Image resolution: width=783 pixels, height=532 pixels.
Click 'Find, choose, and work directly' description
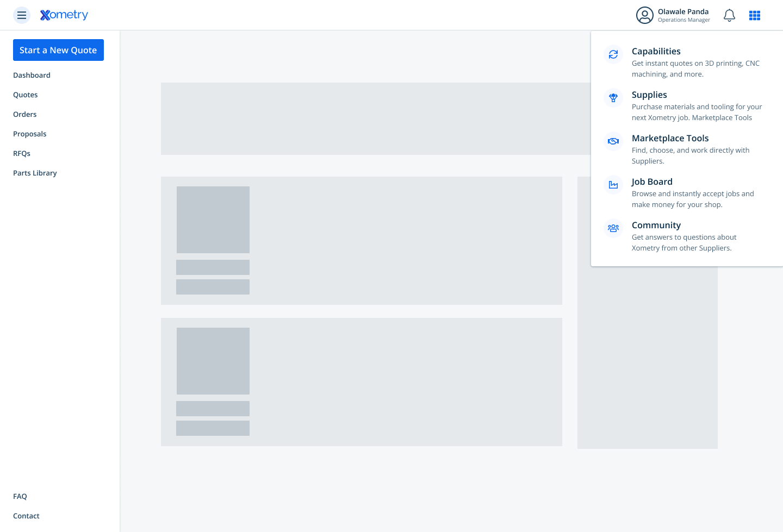pos(691,155)
